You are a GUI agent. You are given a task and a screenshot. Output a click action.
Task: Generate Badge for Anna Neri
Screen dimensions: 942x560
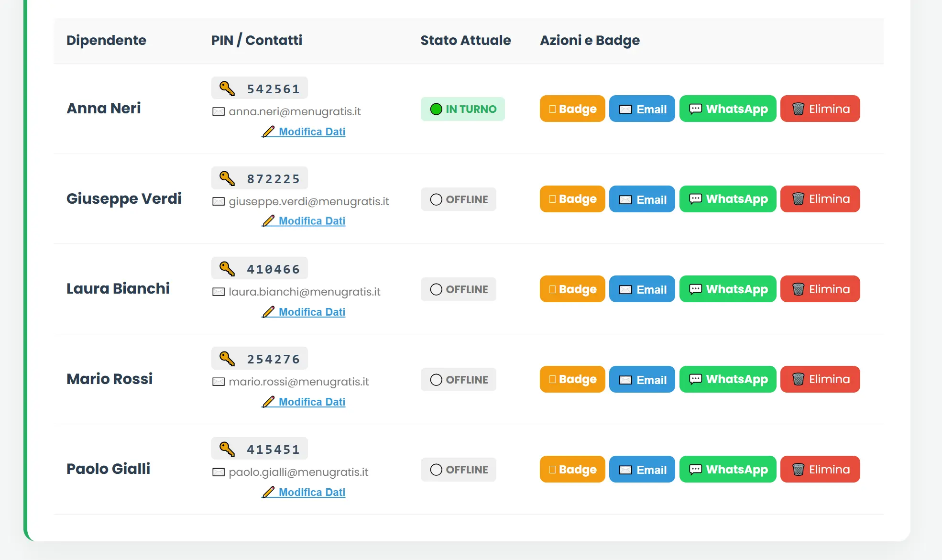(x=572, y=109)
